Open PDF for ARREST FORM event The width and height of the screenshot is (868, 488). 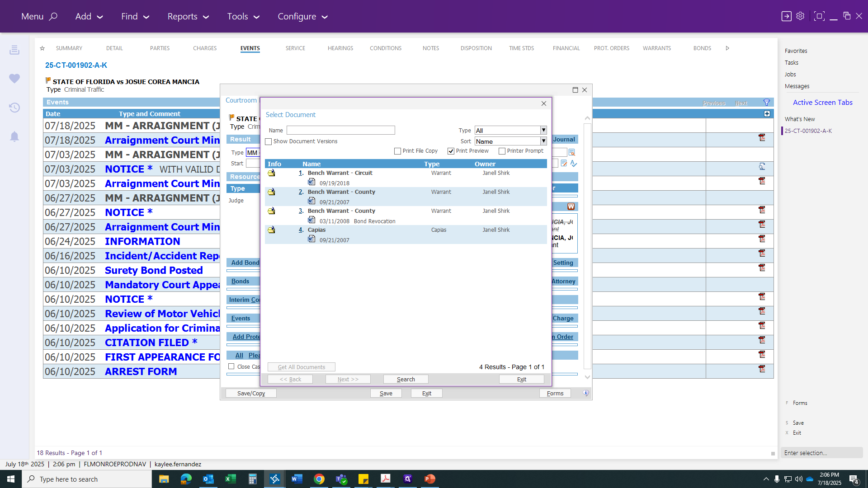(762, 369)
